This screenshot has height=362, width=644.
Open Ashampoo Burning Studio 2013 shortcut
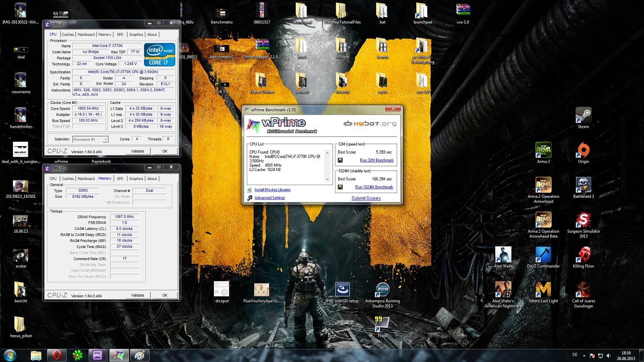click(382, 290)
